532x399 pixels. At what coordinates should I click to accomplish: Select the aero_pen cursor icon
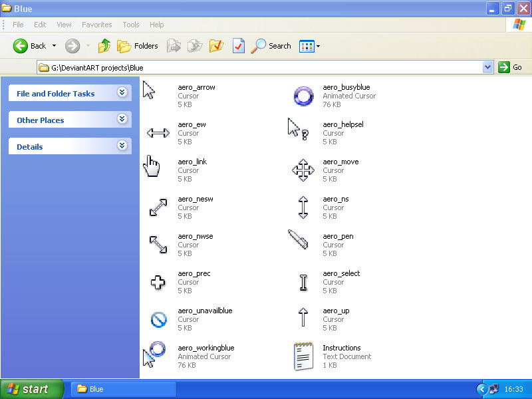pos(298,241)
